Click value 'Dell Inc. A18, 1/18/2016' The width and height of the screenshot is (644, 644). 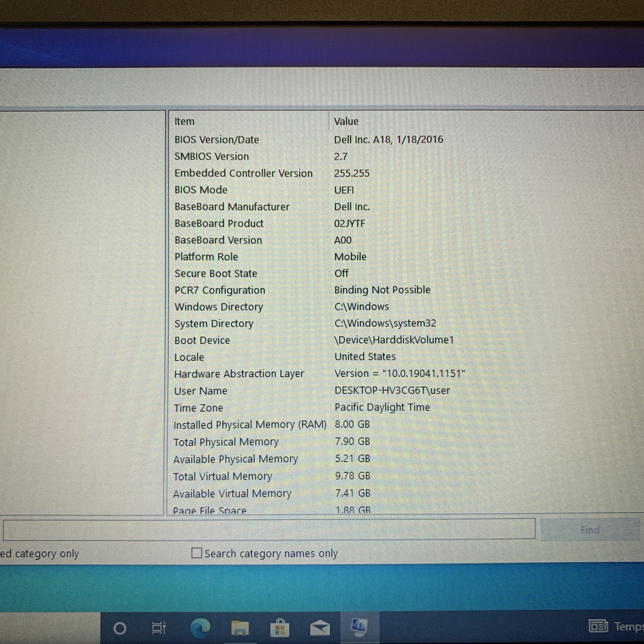[x=388, y=140]
